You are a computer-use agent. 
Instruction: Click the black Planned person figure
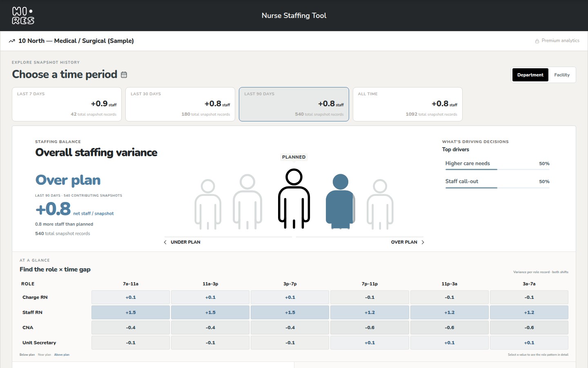294,199
